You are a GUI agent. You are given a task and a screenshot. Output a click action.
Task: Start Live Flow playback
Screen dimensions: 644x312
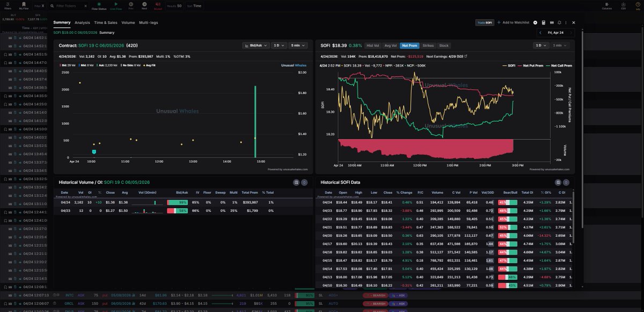coord(116,5)
